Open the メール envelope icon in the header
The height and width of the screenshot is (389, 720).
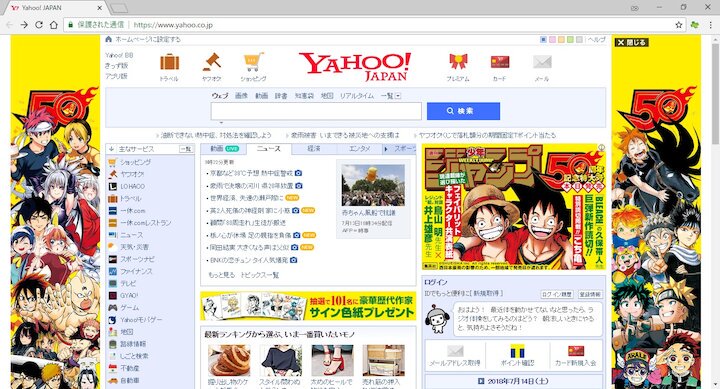[x=542, y=62]
